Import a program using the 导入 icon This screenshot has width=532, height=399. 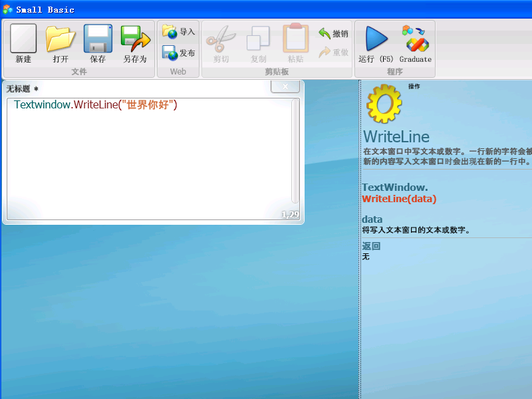pos(178,30)
